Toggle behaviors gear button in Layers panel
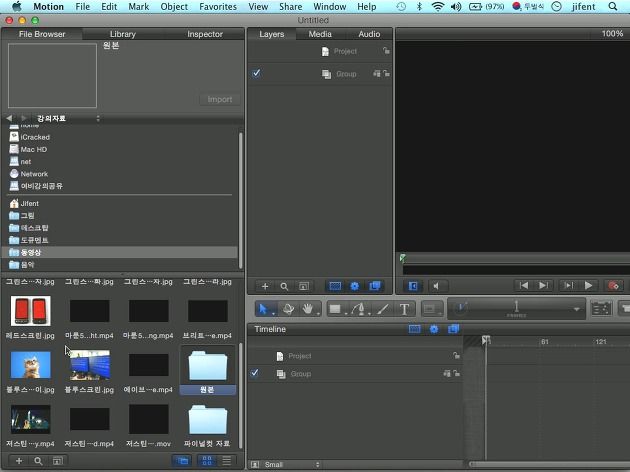 tap(354, 286)
